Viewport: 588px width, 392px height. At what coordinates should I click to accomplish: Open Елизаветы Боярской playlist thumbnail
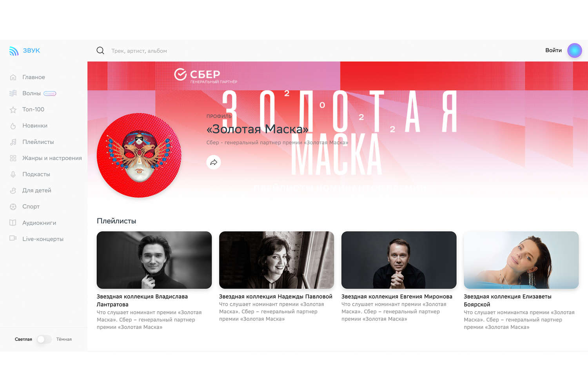(521, 260)
